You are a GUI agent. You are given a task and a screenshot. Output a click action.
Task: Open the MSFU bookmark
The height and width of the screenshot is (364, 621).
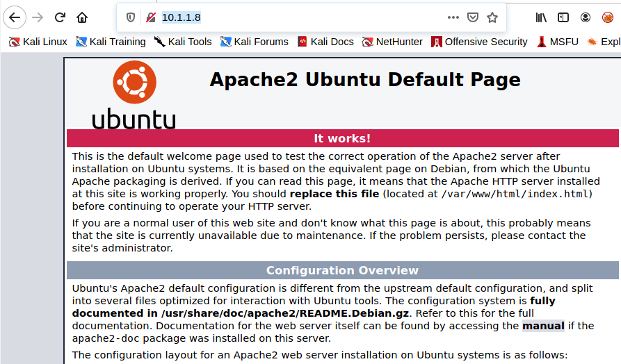point(558,42)
